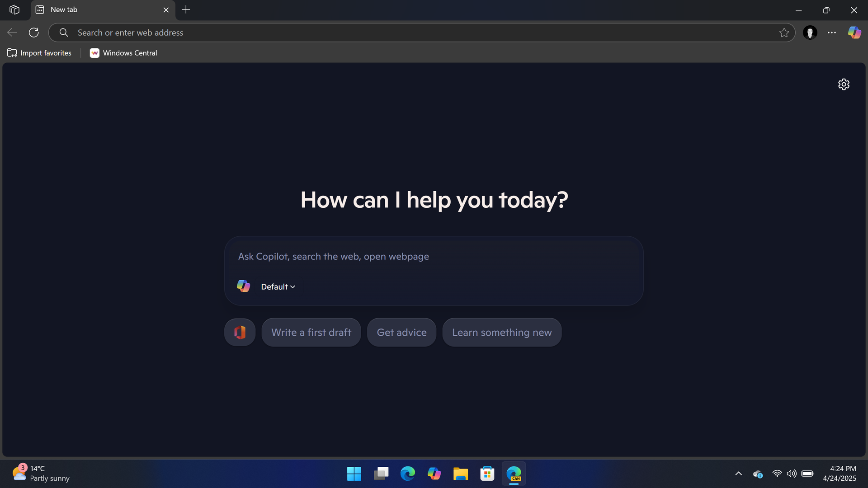Screen dimensions: 868x488
Task: Click Import favorites
Action: click(39, 53)
